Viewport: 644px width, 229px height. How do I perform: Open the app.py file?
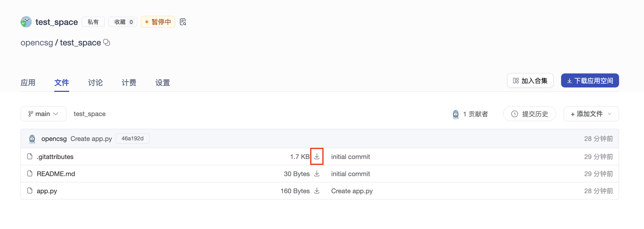point(47,191)
